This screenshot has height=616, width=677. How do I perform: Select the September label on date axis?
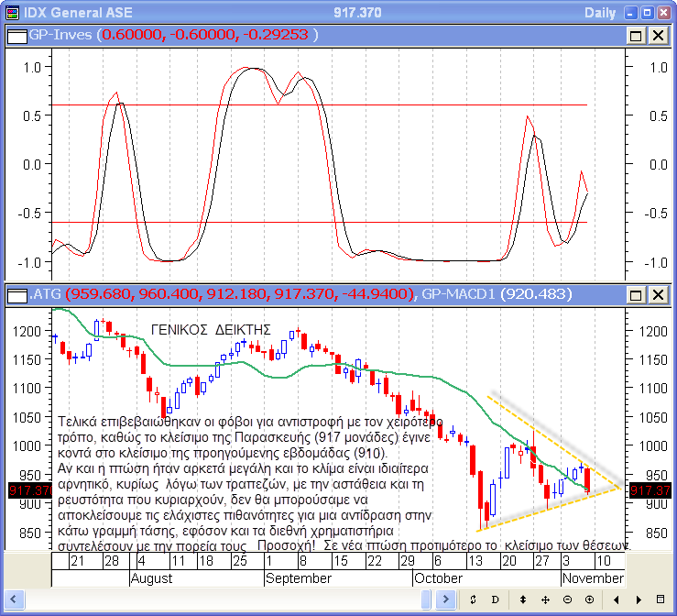click(x=298, y=578)
